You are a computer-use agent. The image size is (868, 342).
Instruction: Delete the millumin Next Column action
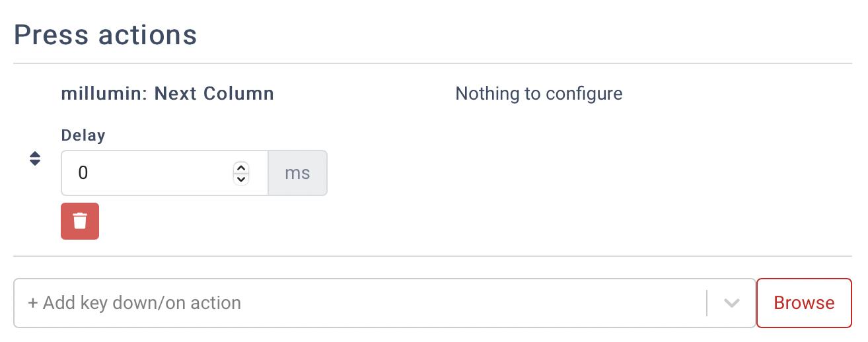(80, 221)
